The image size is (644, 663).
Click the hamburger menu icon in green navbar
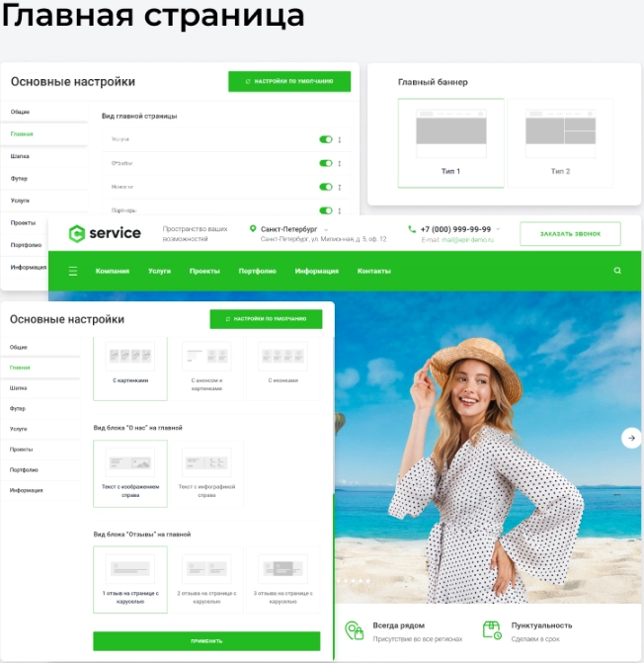(73, 271)
